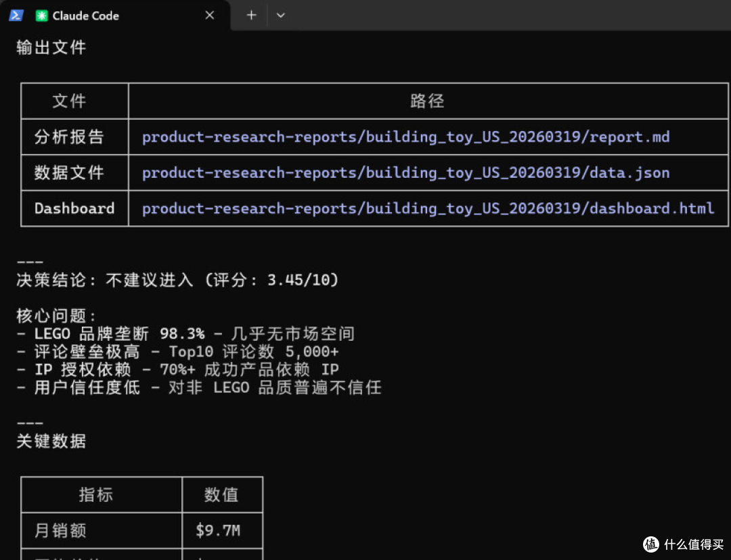Screen dimensions: 731x560
Task: Open the report.md file path link
Action: (405, 137)
